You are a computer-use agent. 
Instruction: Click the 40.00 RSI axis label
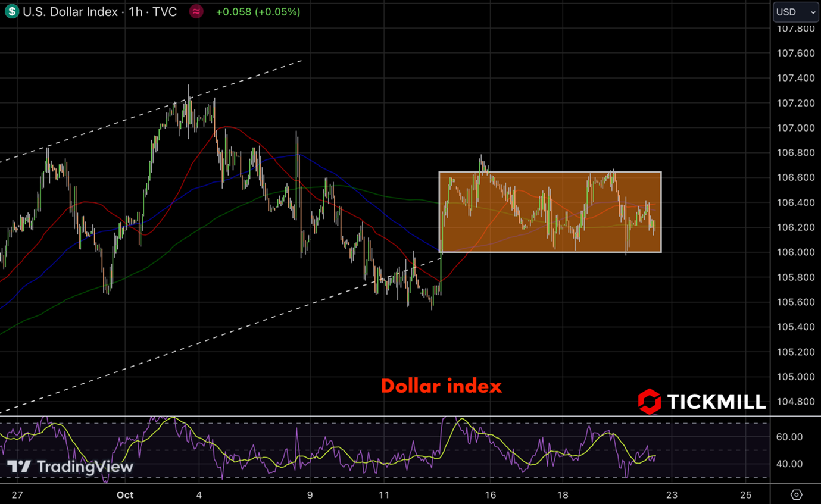pos(790,464)
